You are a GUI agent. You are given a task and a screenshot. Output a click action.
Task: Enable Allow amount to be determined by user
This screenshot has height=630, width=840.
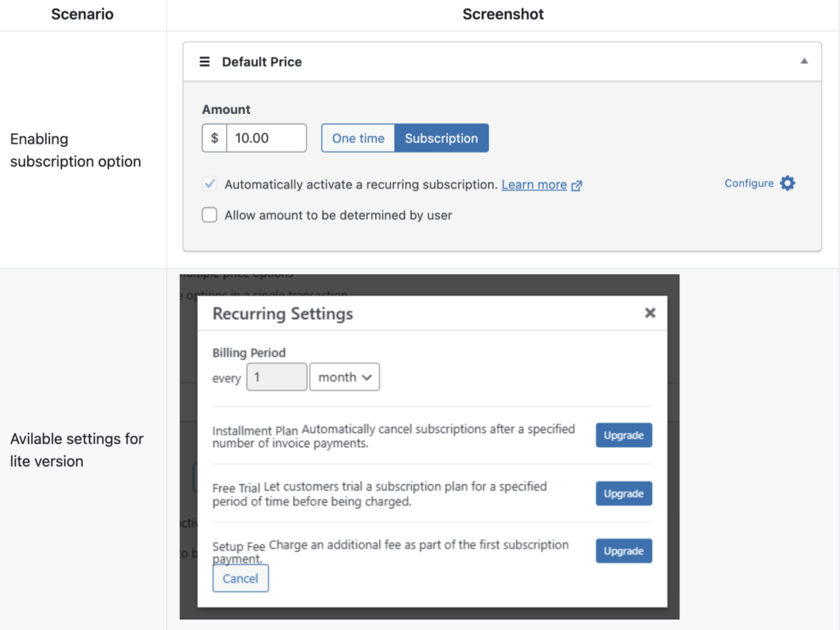210,215
